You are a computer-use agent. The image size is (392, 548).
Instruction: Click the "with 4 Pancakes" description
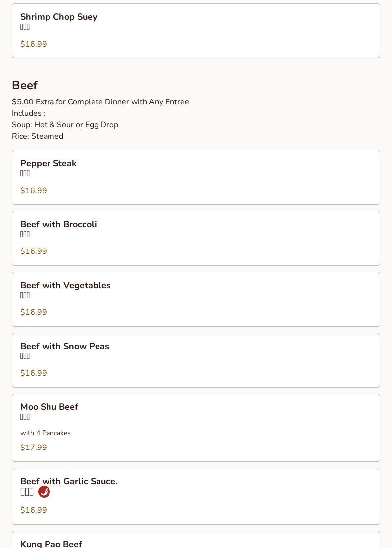tap(46, 433)
